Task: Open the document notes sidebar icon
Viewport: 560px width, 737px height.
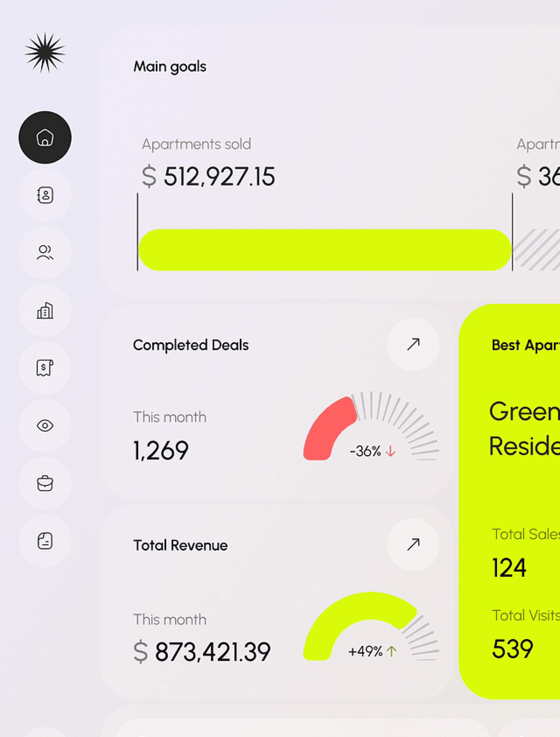Action: (45, 541)
